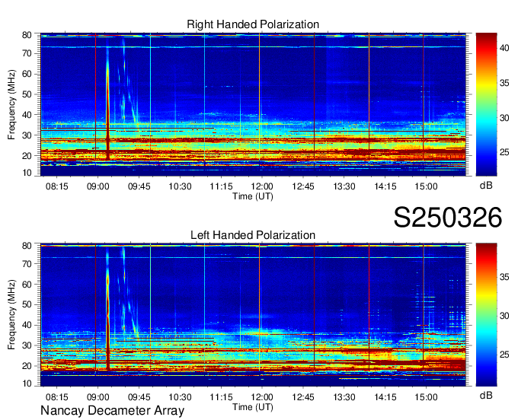Click the 10 MHz tick of Left Handed plot
The height and width of the screenshot is (420, 518).
[27, 383]
